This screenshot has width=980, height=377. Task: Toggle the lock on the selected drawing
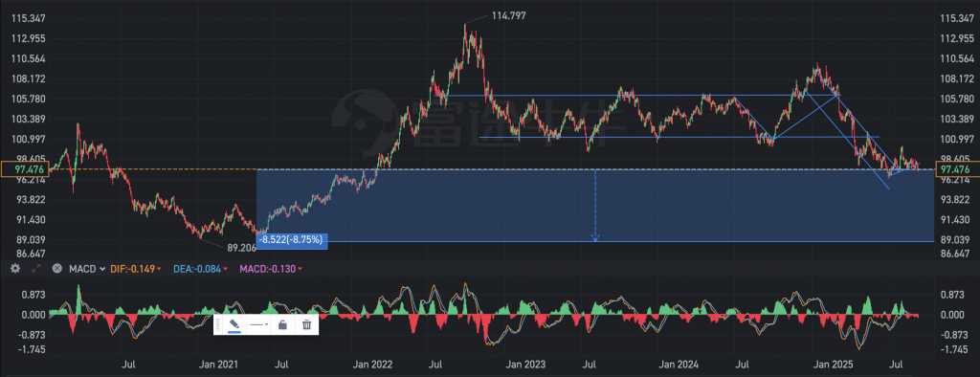point(282,324)
